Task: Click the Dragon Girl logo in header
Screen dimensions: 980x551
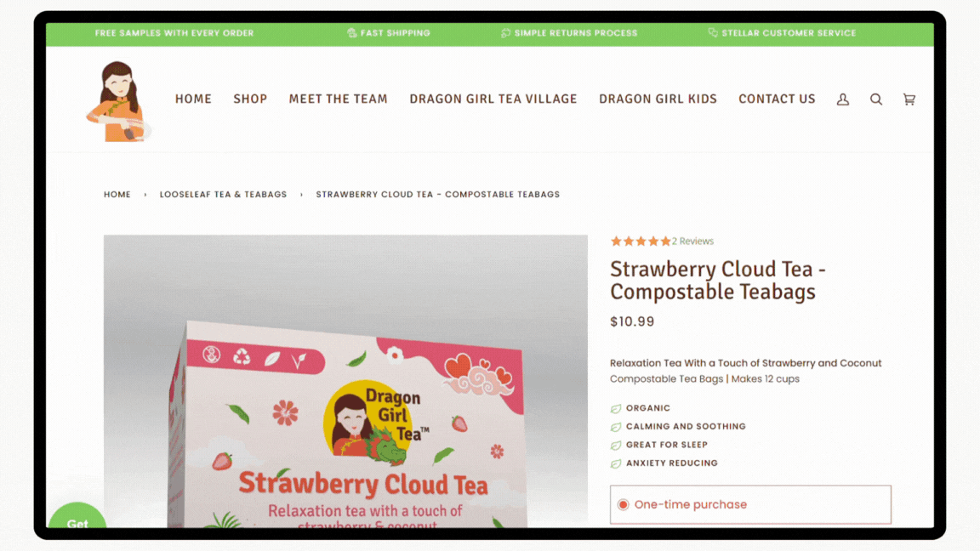Action: click(x=118, y=101)
